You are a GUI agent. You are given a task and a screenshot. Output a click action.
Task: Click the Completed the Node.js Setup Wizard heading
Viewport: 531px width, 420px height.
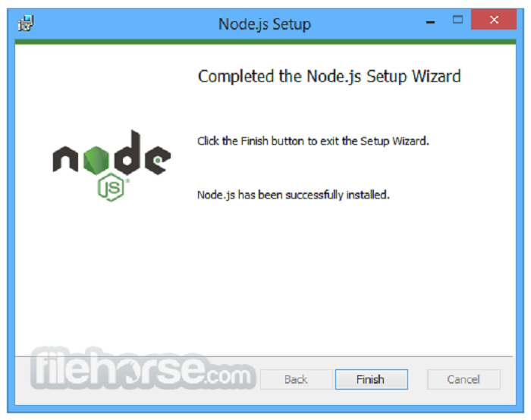coord(329,77)
